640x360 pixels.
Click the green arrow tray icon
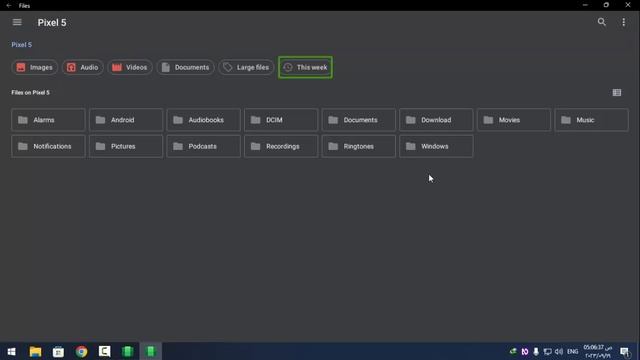pyautogui.click(x=513, y=351)
